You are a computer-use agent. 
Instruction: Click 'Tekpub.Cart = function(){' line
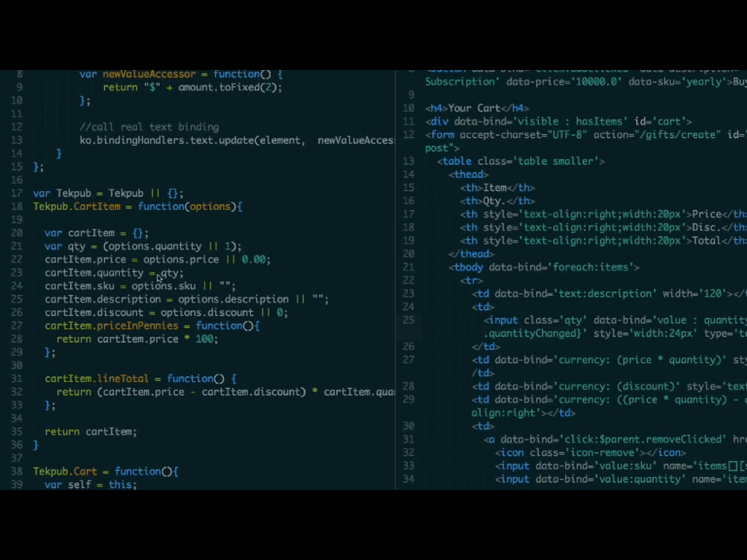coord(106,472)
